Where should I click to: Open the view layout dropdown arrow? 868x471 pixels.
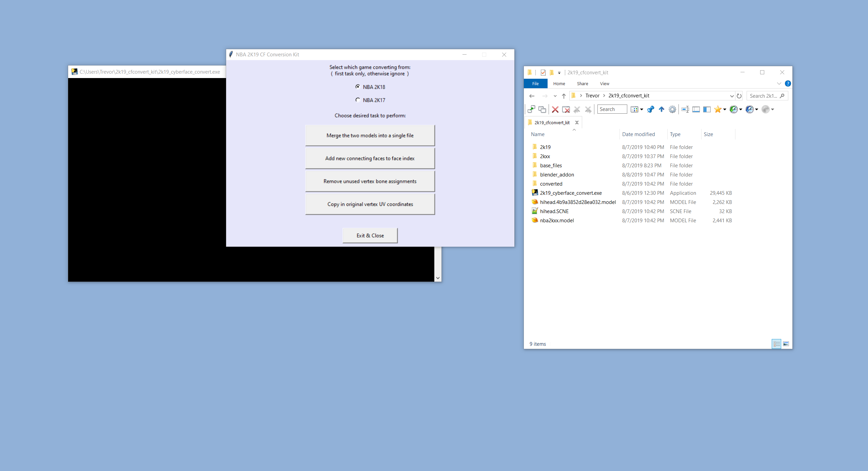pyautogui.click(x=642, y=109)
